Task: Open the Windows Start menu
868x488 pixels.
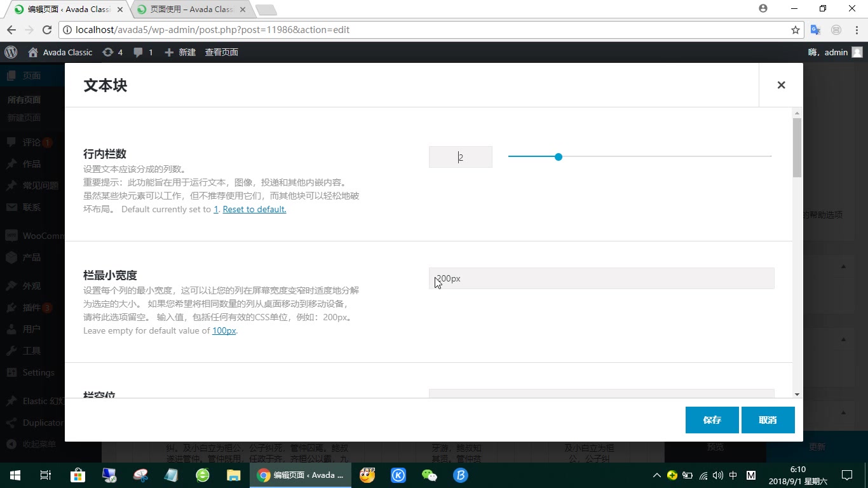Action: pos(15,475)
